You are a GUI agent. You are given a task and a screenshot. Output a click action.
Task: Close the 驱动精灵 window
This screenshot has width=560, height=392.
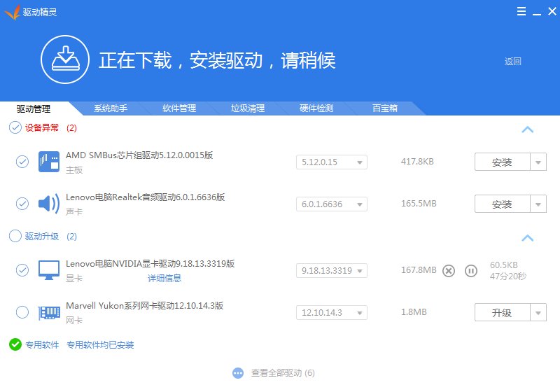pos(552,11)
